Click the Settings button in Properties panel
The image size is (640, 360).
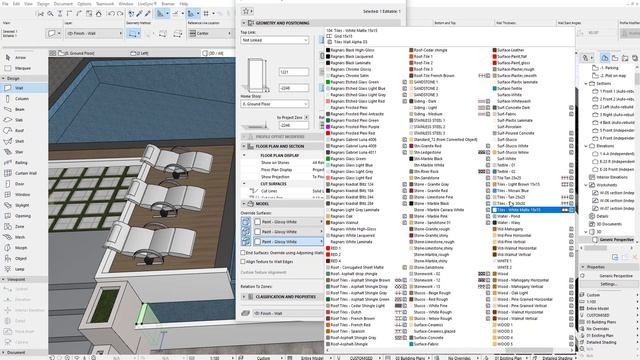(x=608, y=284)
